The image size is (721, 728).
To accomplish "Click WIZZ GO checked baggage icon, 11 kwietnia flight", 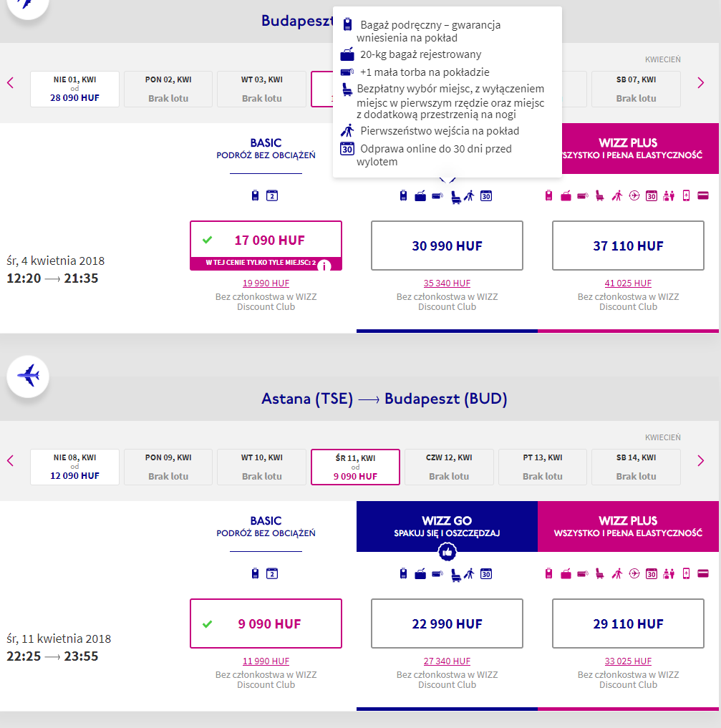I will point(420,574).
